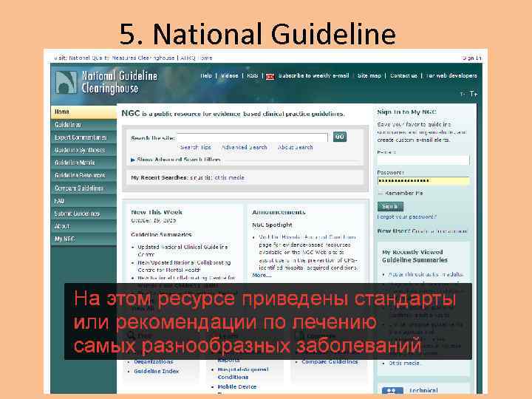Select Expert Commentaries in sidebar

tap(83, 137)
